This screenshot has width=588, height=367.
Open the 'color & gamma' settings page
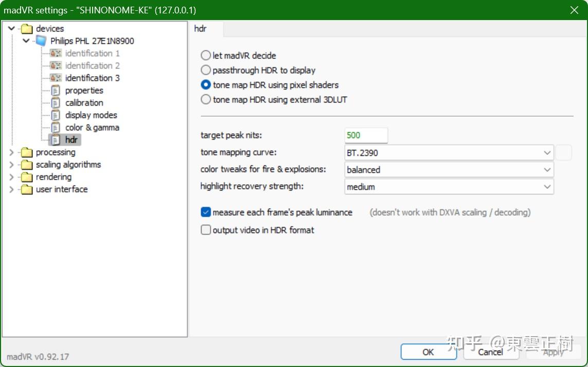click(92, 128)
